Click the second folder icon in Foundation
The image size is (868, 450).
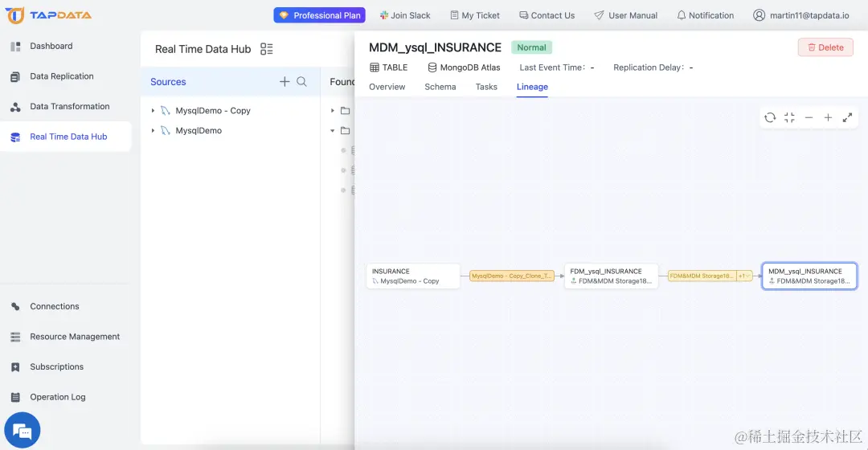[x=346, y=131]
